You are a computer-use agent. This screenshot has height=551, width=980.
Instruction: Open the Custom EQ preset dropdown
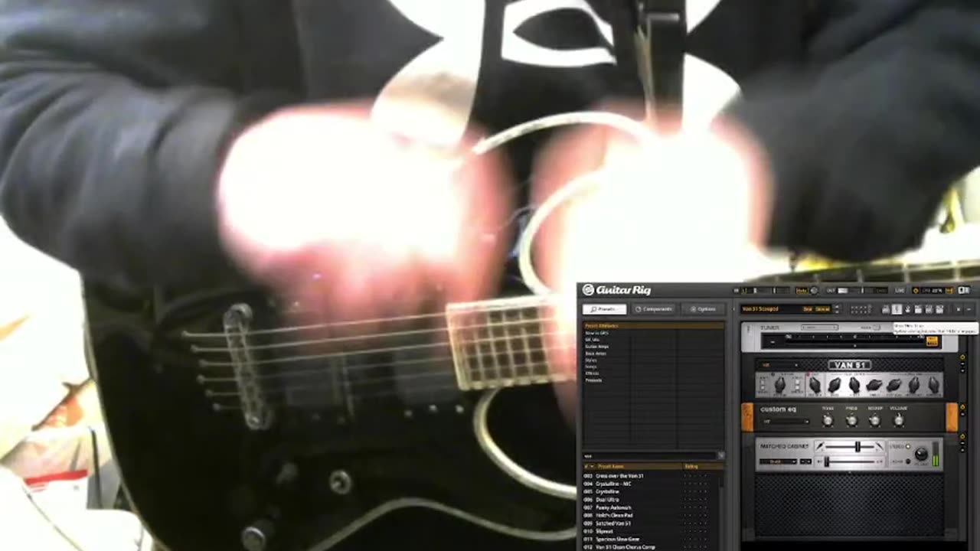(785, 422)
